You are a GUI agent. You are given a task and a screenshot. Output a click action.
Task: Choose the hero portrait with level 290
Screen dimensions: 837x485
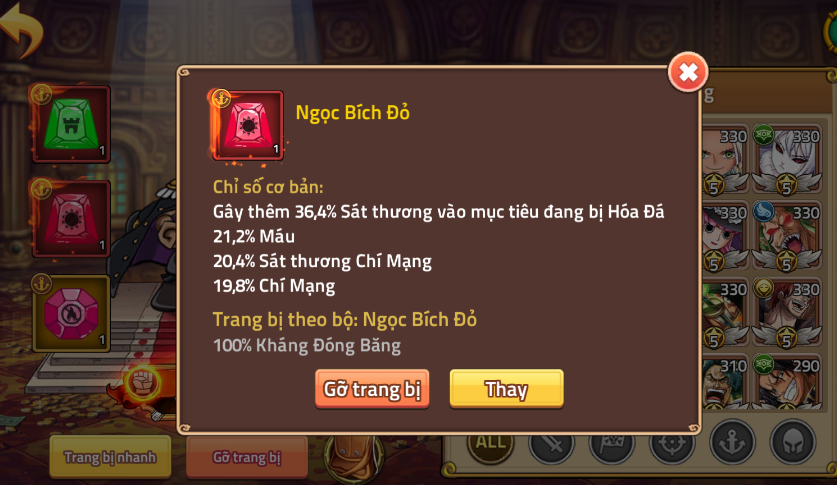point(787,381)
